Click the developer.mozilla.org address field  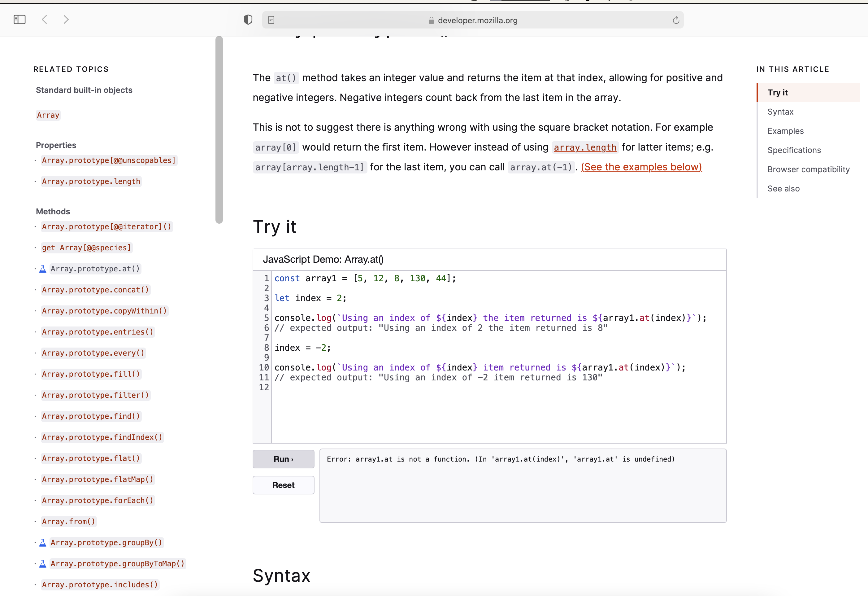point(477,20)
